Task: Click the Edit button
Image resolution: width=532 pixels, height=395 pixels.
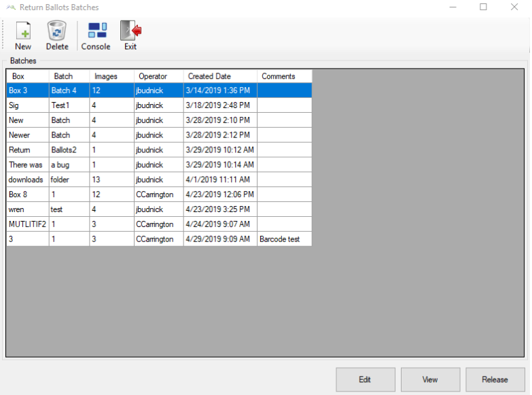Action: tap(366, 379)
